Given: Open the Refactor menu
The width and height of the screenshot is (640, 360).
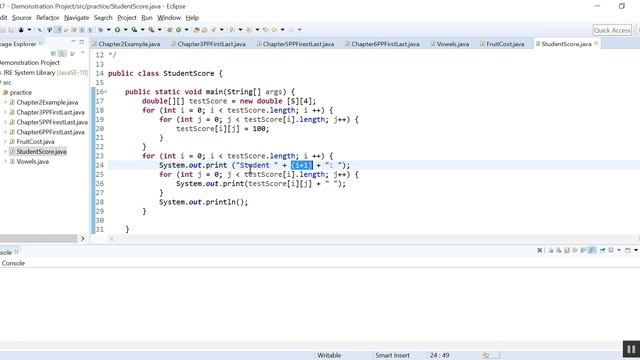Looking at the screenshot, I should point(47,18).
